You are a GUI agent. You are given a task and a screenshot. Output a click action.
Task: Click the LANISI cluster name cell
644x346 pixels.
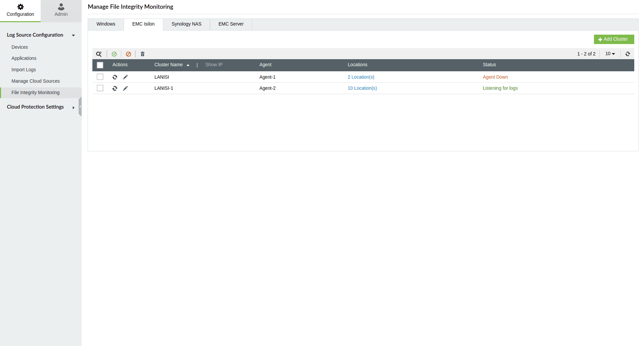tap(162, 77)
